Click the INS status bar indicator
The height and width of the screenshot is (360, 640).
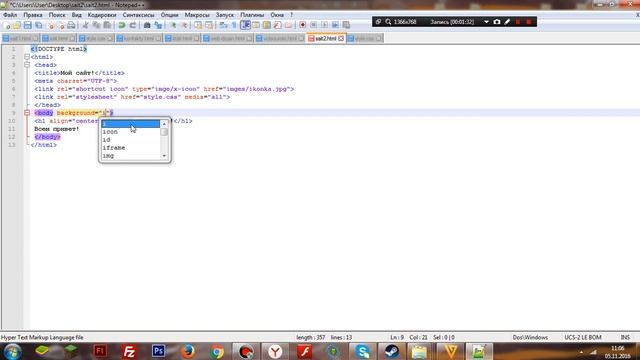625,338
